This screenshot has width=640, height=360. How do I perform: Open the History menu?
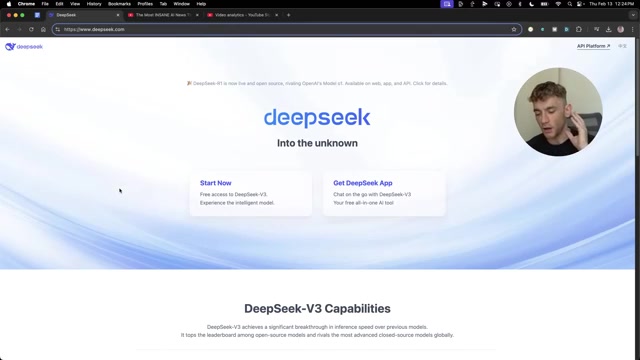(94, 4)
